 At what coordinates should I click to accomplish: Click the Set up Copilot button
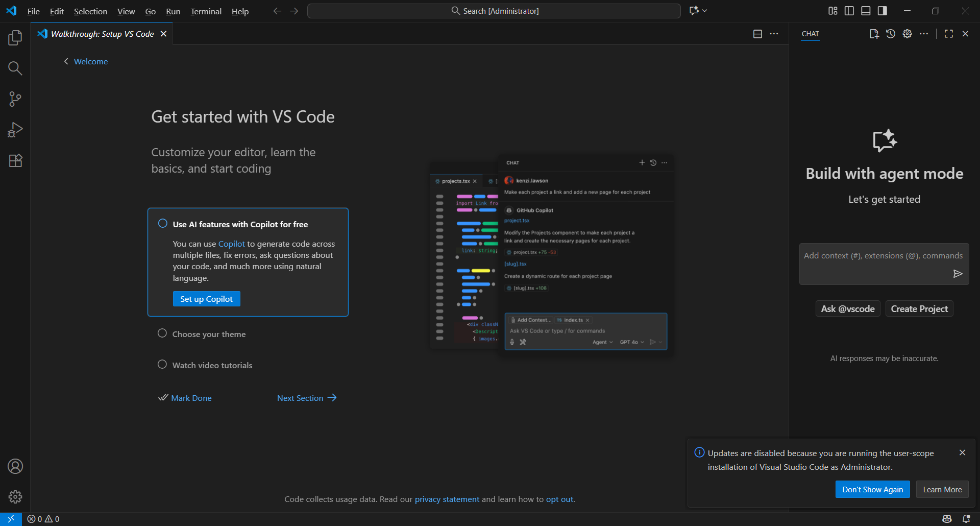click(x=206, y=299)
